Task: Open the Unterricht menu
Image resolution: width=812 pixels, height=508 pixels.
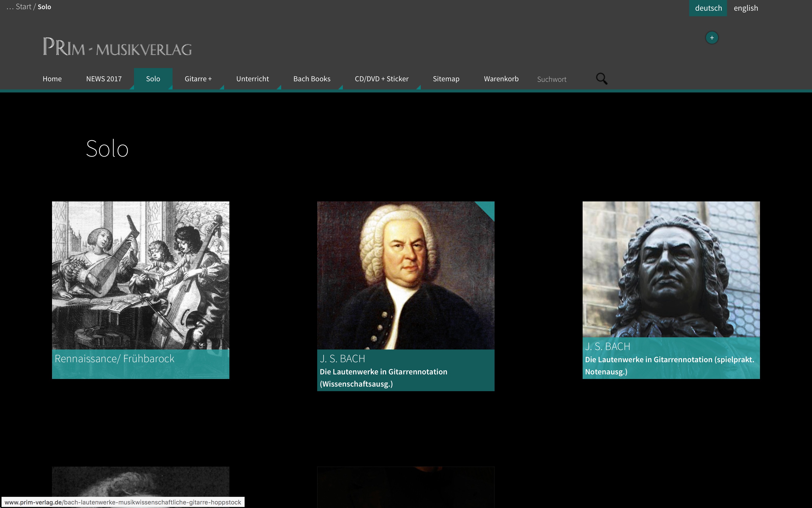Action: coord(253,79)
